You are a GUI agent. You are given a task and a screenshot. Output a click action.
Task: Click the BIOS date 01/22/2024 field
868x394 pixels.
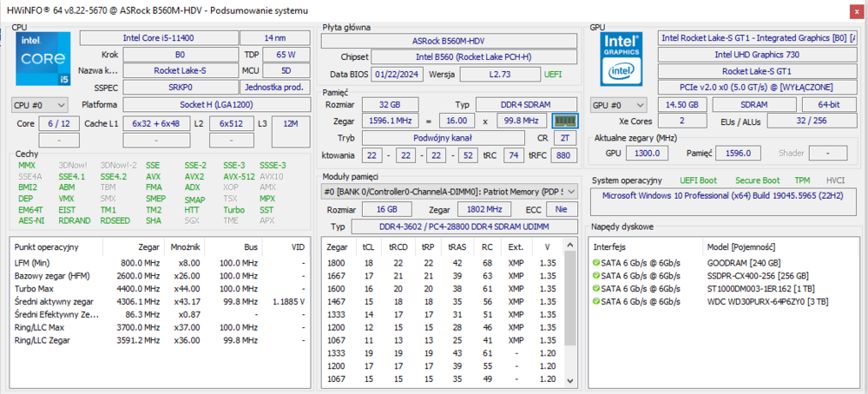tap(398, 74)
